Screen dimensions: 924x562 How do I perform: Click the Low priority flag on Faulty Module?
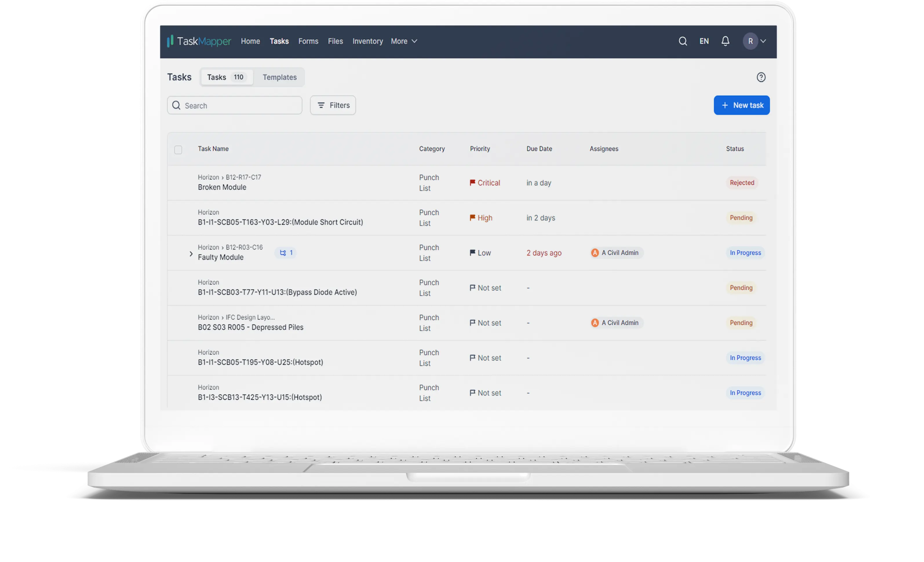(x=473, y=253)
